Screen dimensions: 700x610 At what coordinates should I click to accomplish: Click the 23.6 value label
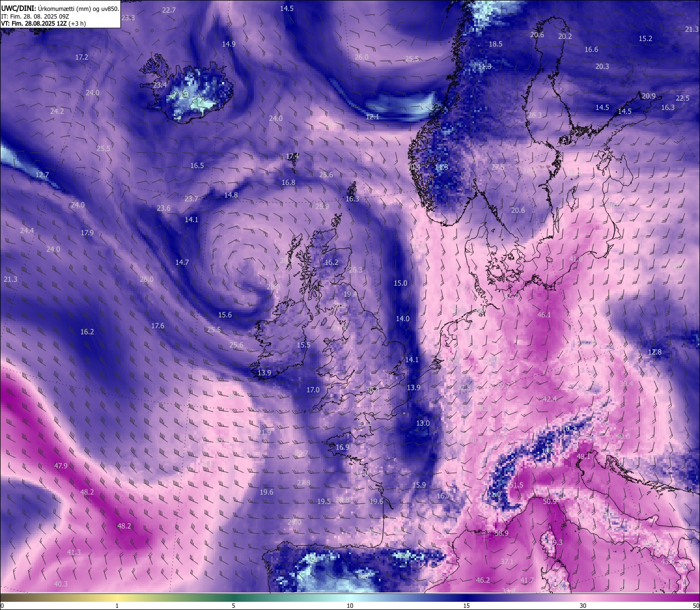[164, 208]
